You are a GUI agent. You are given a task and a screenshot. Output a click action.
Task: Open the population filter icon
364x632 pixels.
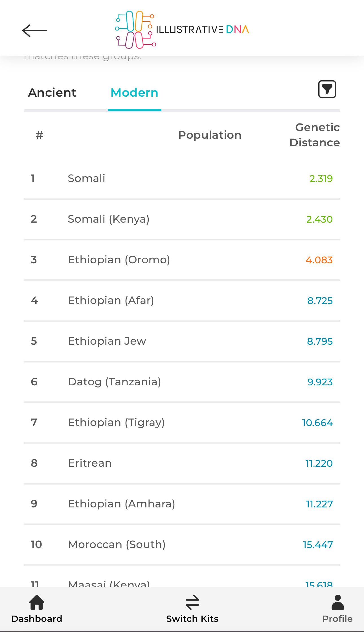[327, 89]
